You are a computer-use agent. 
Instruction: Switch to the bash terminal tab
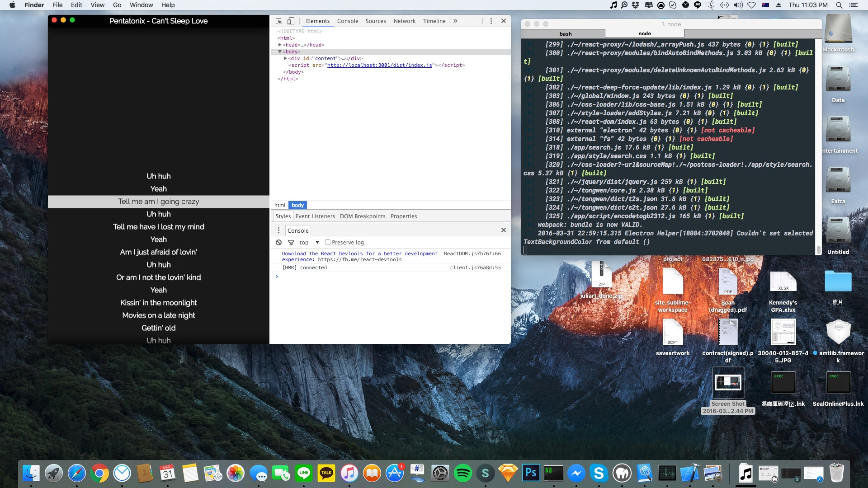tap(565, 33)
